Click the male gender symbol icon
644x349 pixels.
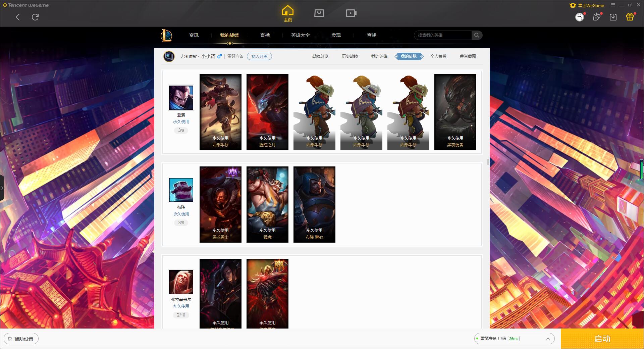(x=219, y=56)
